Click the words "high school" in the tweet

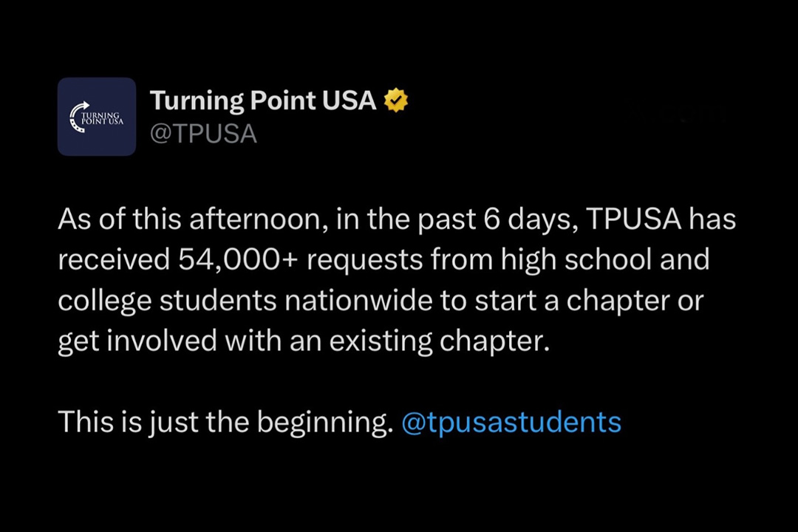coord(576,259)
